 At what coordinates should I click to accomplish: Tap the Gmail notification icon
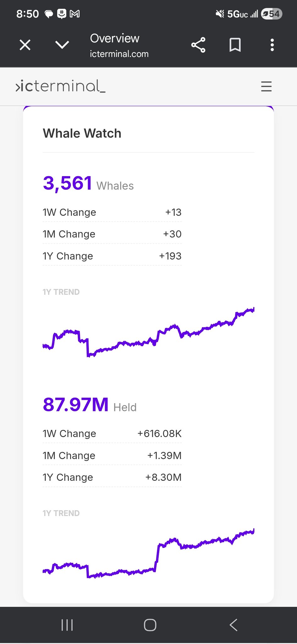tap(74, 14)
